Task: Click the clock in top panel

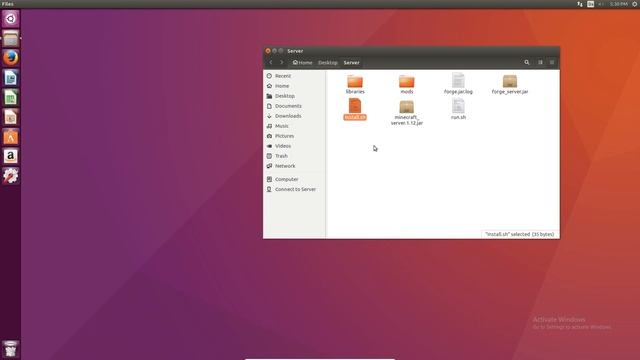Action: click(x=618, y=4)
